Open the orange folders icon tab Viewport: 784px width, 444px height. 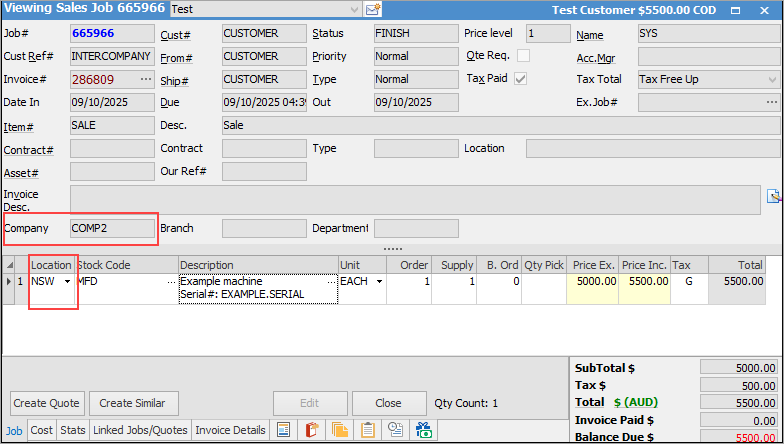tap(339, 430)
